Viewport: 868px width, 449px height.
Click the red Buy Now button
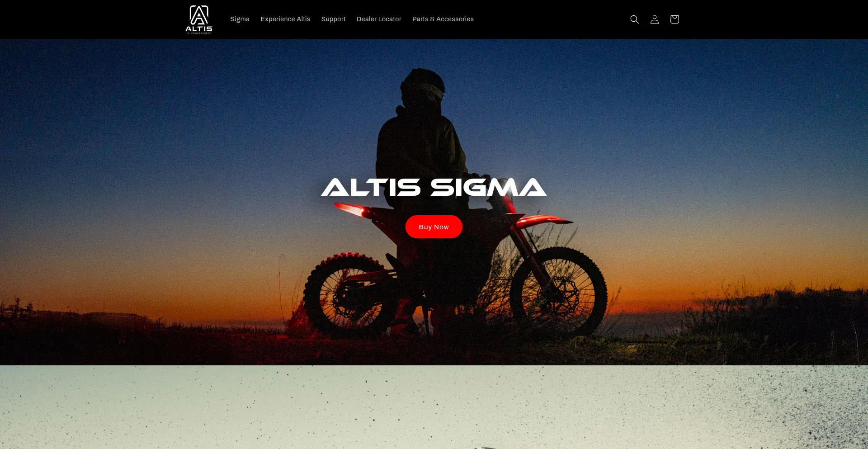pyautogui.click(x=434, y=227)
